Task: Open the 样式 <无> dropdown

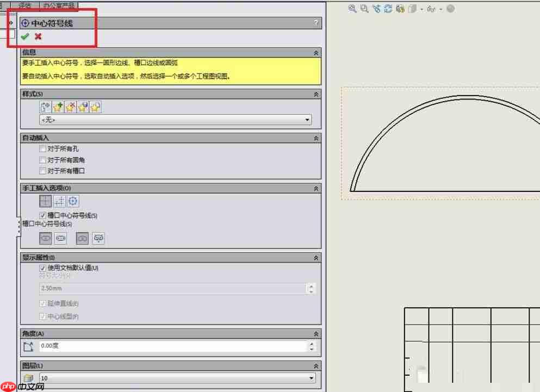Action: click(x=307, y=120)
